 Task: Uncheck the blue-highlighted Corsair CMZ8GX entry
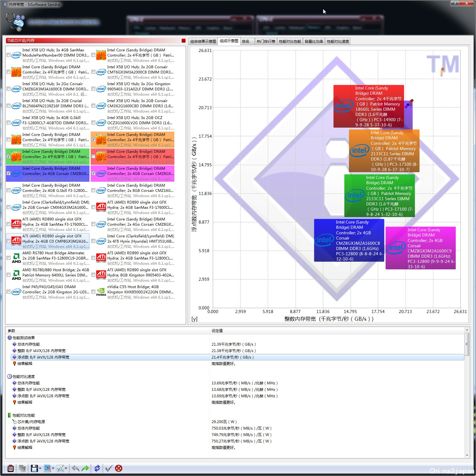9,173
